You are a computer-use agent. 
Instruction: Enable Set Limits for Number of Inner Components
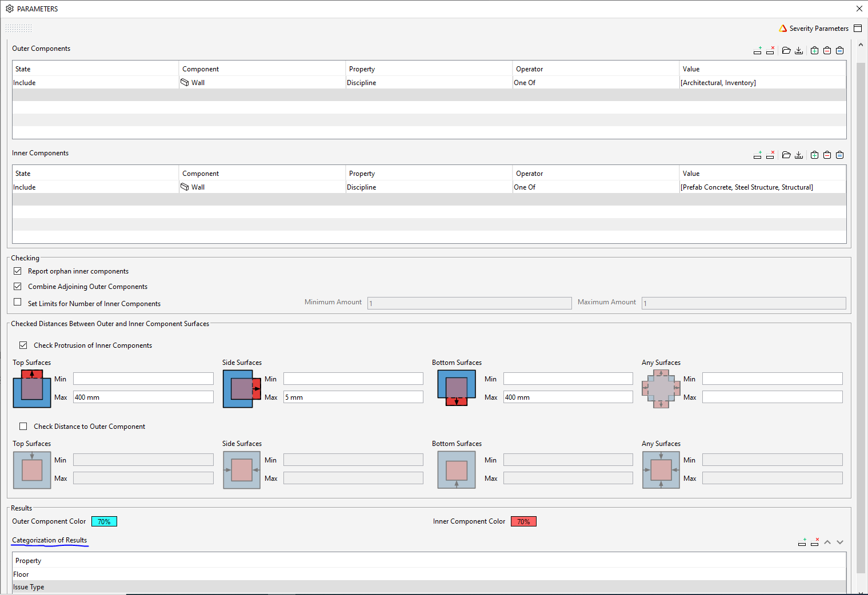(x=18, y=303)
